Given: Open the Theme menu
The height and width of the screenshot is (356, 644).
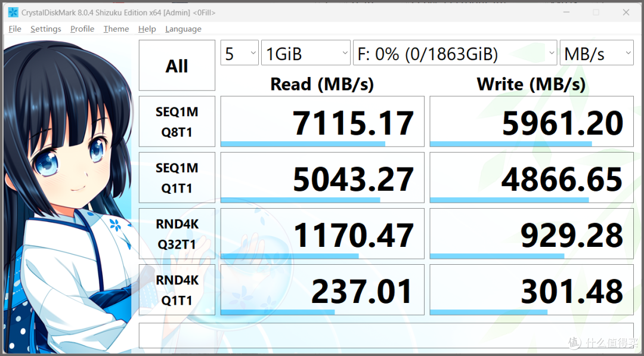Looking at the screenshot, I should (x=116, y=29).
